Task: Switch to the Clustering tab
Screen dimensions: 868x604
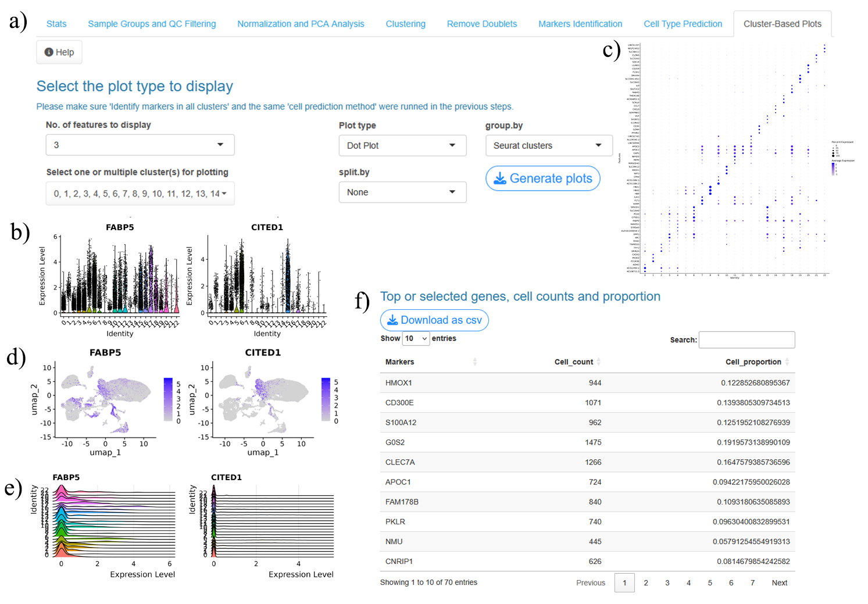Action: tap(405, 24)
